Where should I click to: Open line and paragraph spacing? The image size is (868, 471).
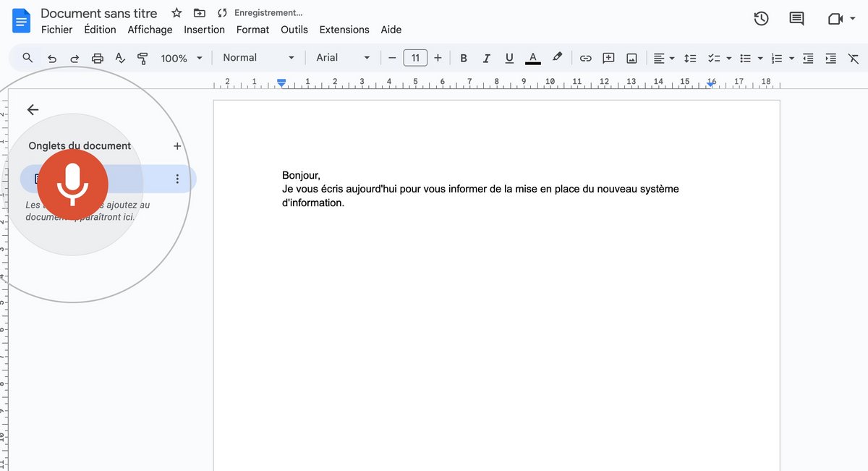coord(690,58)
